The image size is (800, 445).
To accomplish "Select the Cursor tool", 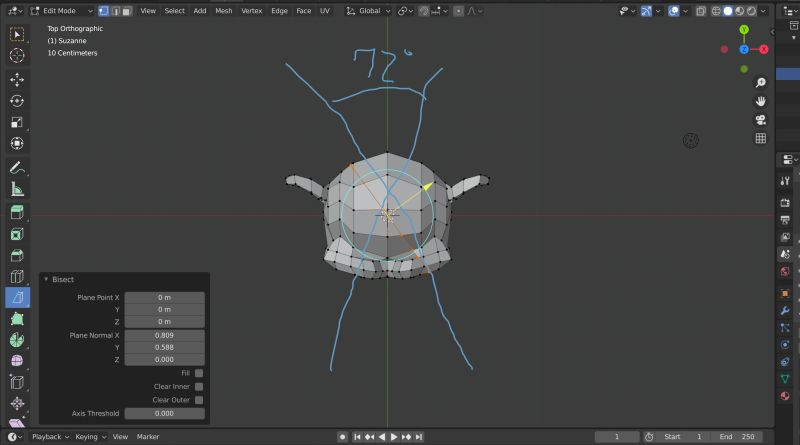I will (x=17, y=55).
